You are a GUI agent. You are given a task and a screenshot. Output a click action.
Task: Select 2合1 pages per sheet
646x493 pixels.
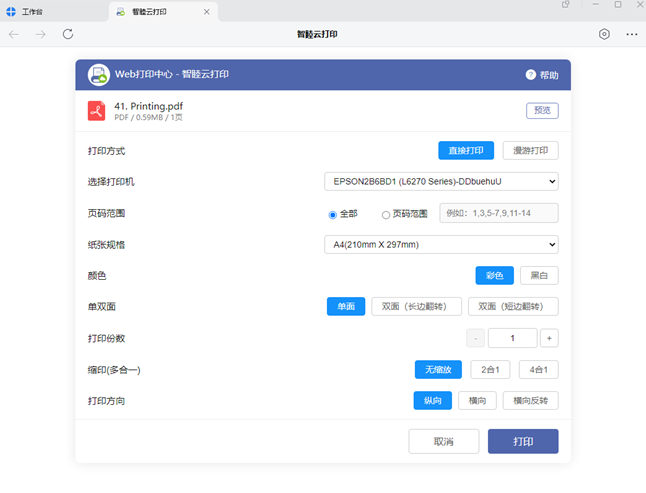click(x=490, y=369)
